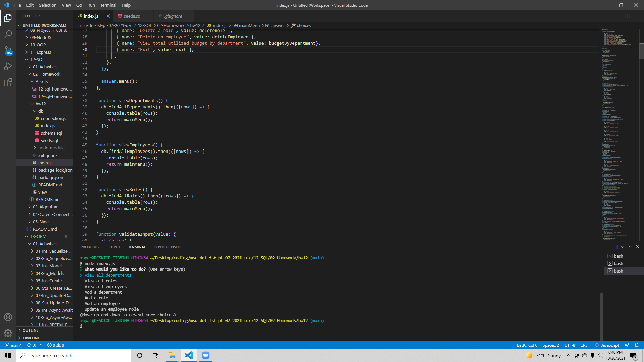Open the Source Control view showing 3K+ changes
This screenshot has width=644, height=362.
[x=8, y=50]
